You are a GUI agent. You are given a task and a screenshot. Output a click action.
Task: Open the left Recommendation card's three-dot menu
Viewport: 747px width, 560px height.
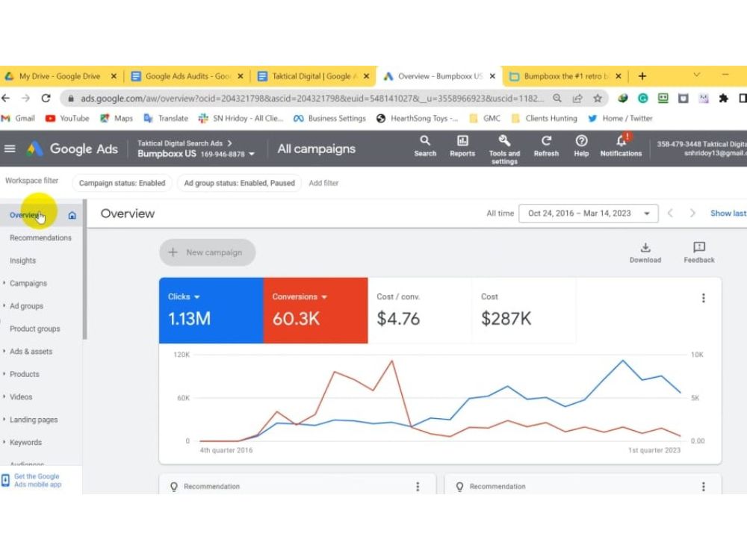[418, 486]
